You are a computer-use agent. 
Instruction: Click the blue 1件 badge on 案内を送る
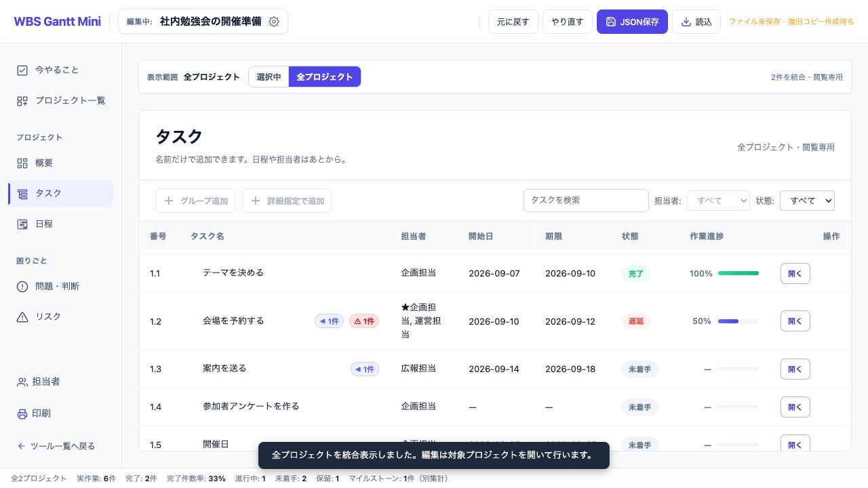(x=365, y=369)
